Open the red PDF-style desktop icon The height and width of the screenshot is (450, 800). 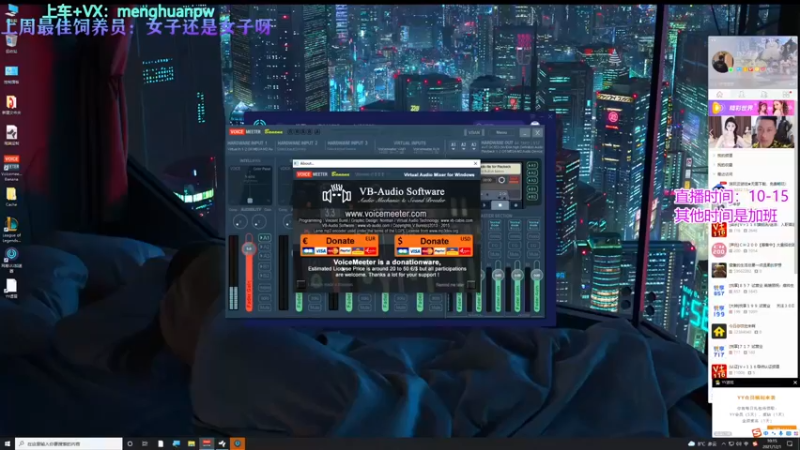pos(11,105)
